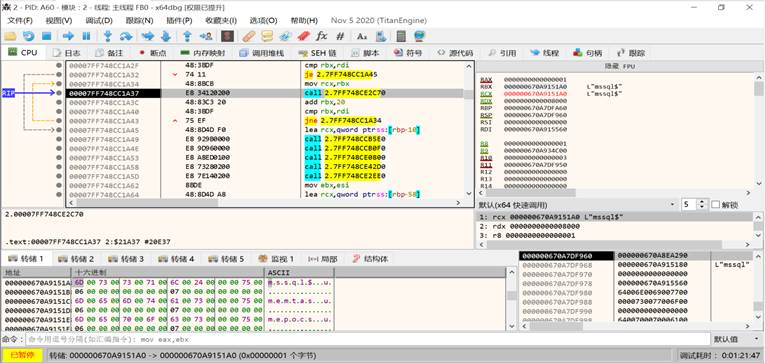Click the 隐藏 FPU button
The width and height of the screenshot is (765, 363).
(620, 66)
